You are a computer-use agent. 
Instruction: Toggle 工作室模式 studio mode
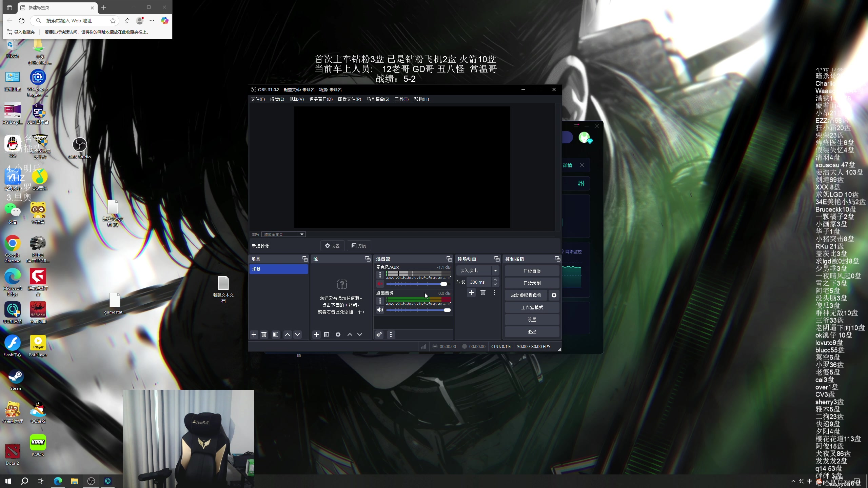(532, 307)
